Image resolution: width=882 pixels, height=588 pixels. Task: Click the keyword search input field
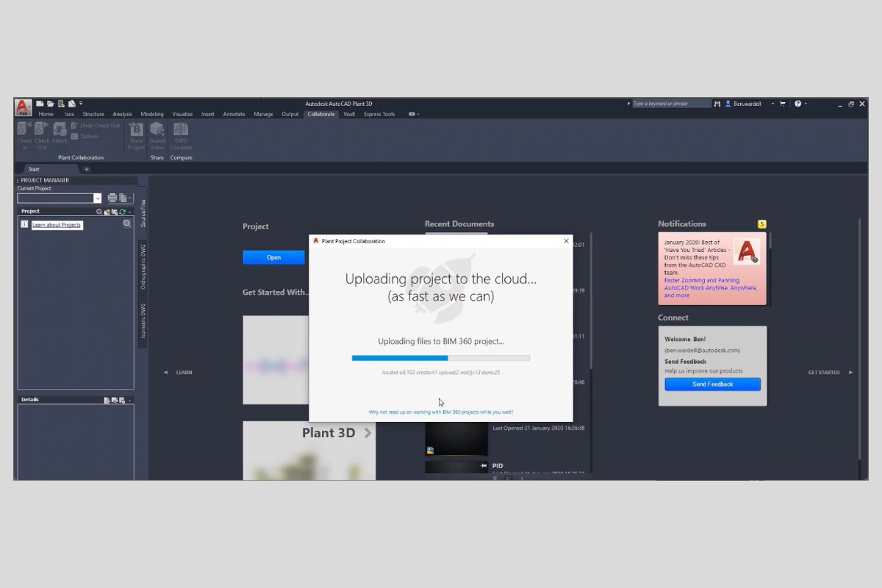[x=670, y=104]
